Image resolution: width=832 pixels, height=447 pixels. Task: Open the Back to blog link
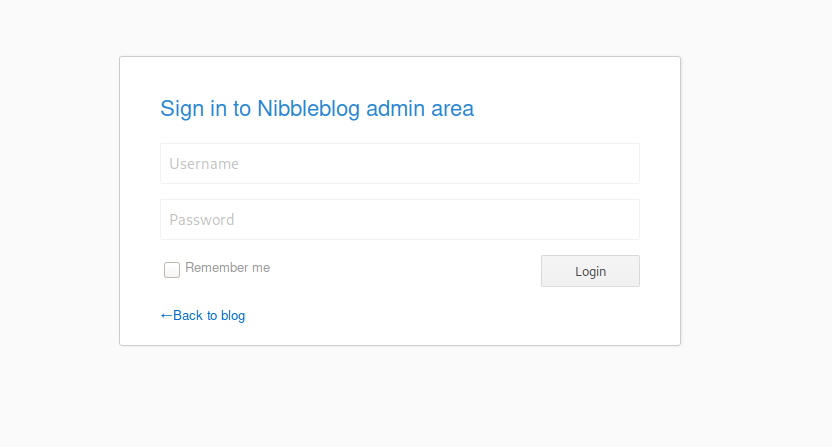tap(203, 315)
